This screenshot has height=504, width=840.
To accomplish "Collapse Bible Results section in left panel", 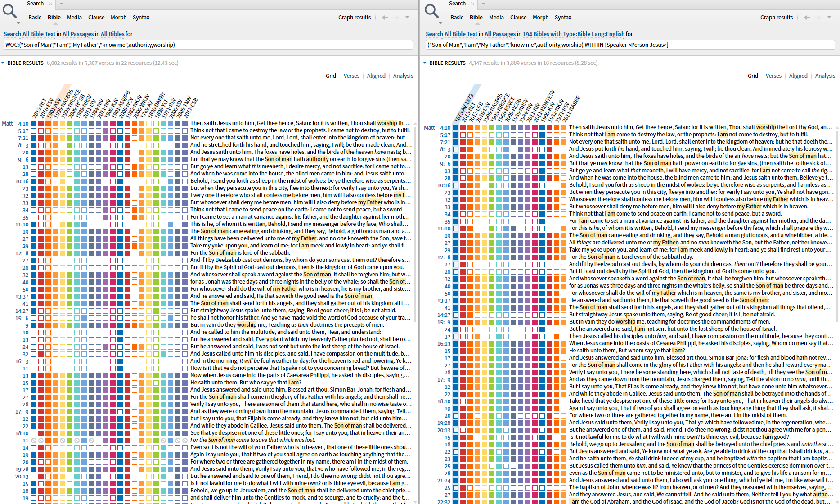I will click(3, 63).
